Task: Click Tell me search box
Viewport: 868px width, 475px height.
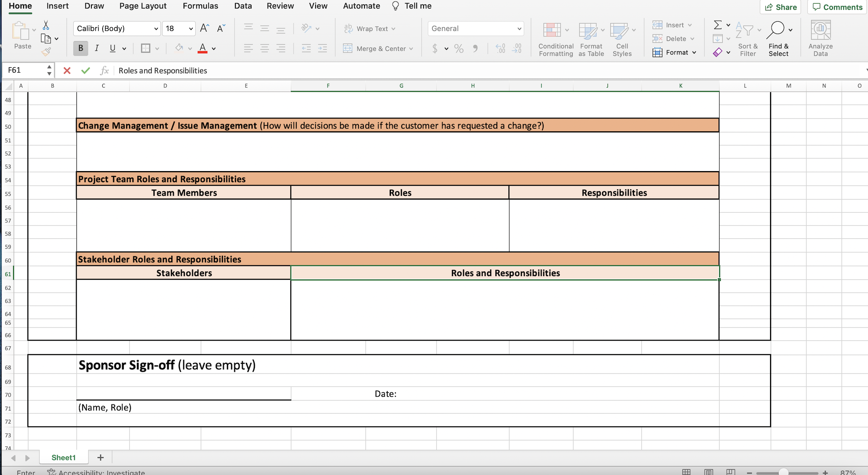Action: (x=412, y=6)
